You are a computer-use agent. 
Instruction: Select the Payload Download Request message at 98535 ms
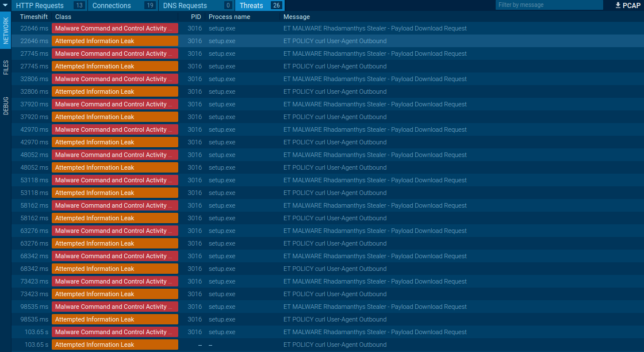(x=375, y=307)
